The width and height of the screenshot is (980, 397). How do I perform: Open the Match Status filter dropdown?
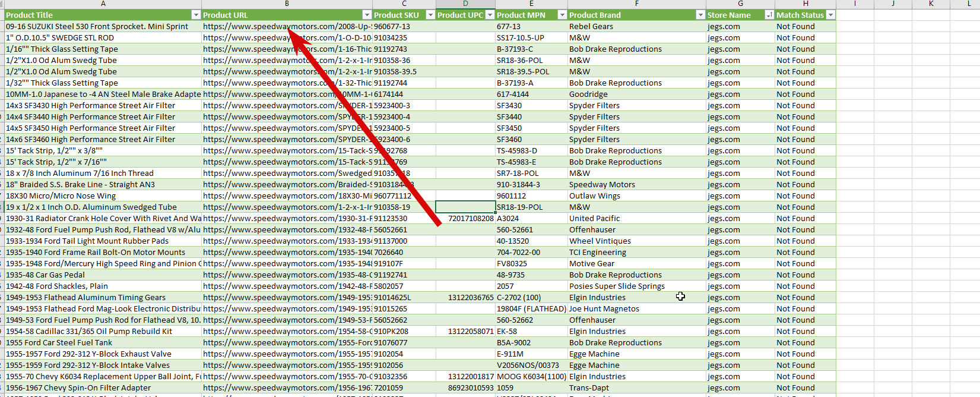830,15
